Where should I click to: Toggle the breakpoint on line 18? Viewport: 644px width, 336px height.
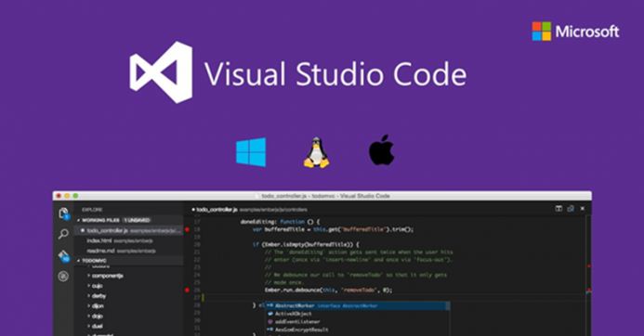pyautogui.click(x=188, y=230)
